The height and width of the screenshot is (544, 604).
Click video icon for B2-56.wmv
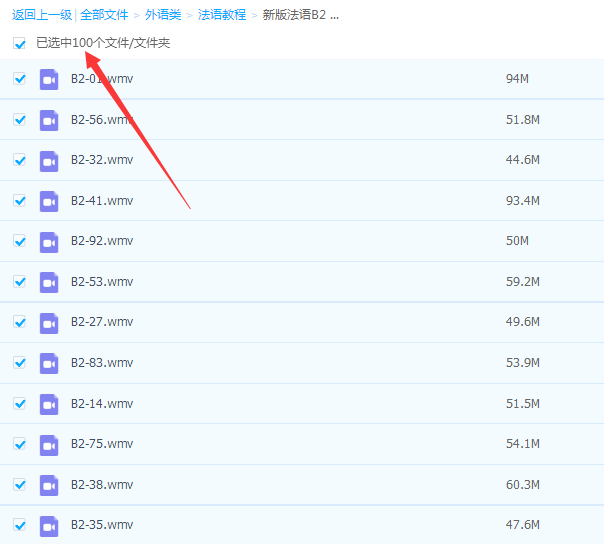(49, 120)
